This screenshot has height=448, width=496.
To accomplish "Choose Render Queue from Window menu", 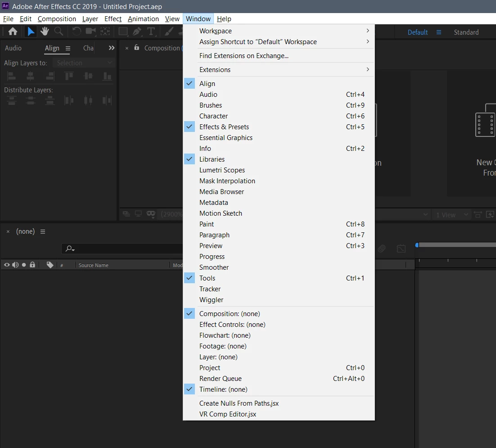I will (278, 378).
